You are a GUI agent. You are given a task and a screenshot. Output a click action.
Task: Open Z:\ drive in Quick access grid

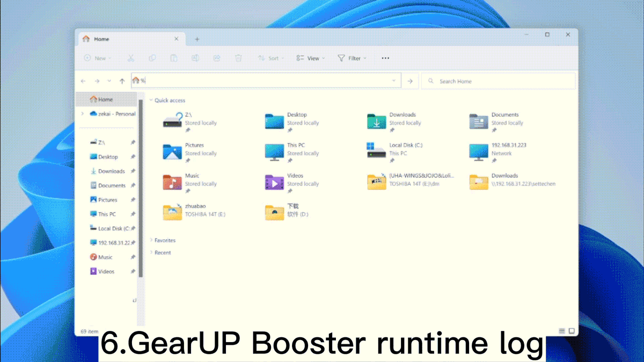190,122
